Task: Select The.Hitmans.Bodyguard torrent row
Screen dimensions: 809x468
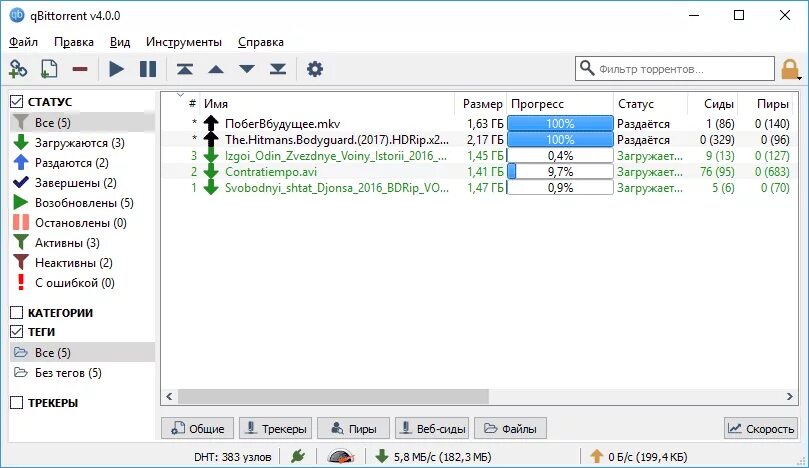Action: (x=479, y=140)
